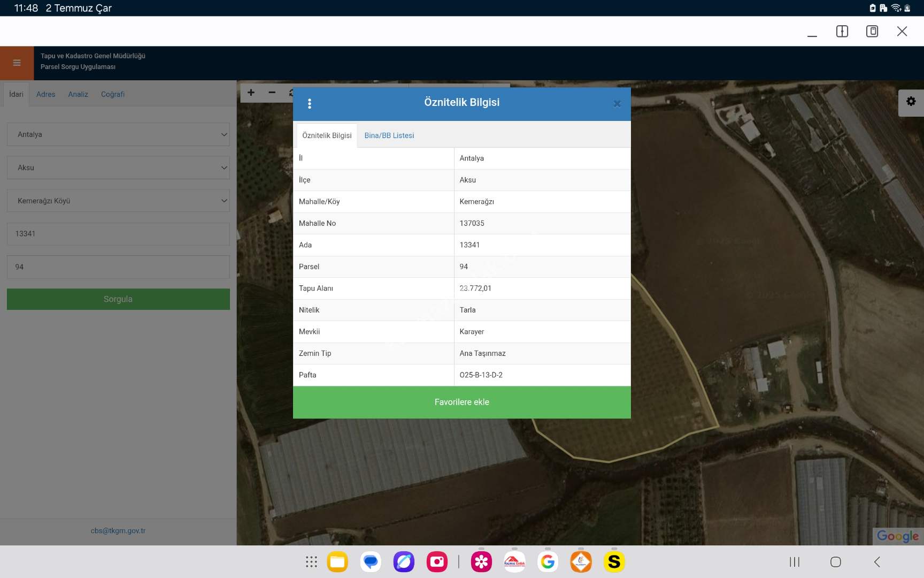Screen dimensions: 924x578
Task: Launch the yellow S app in taskbar
Action: (614, 561)
